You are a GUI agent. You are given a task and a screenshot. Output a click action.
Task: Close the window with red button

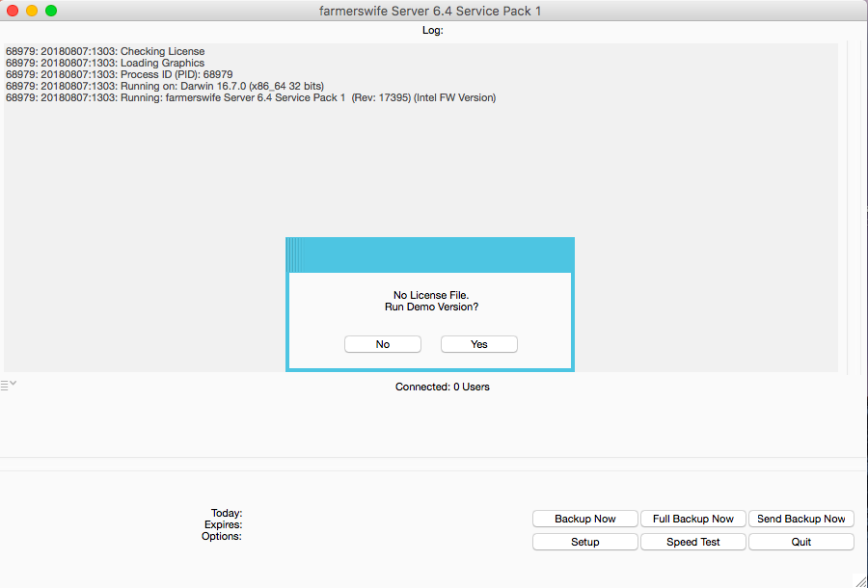coord(13,11)
